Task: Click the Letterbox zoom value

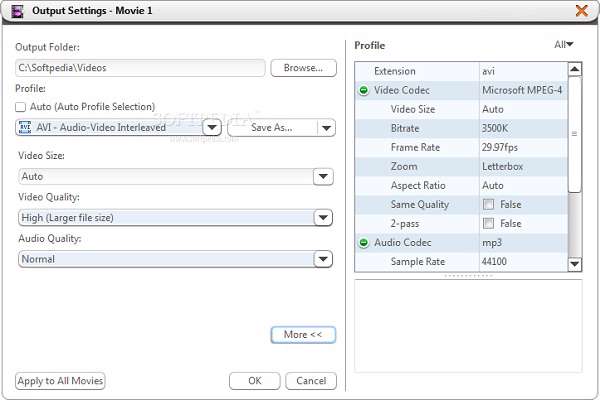Action: [502, 167]
